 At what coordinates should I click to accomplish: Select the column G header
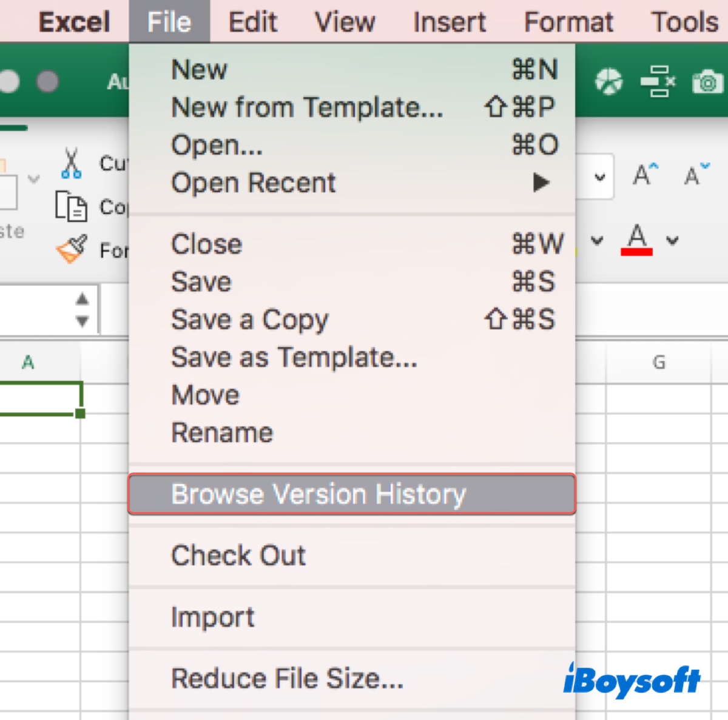click(658, 363)
